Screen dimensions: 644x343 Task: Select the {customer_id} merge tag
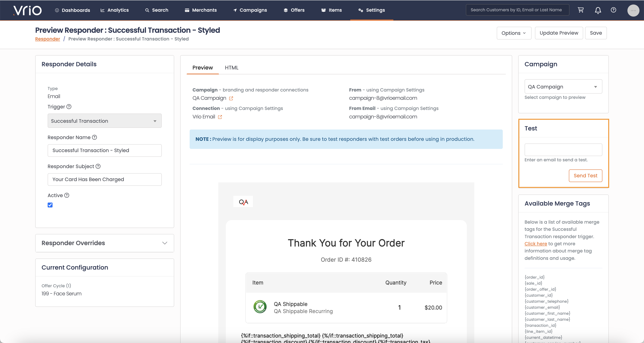(539, 295)
